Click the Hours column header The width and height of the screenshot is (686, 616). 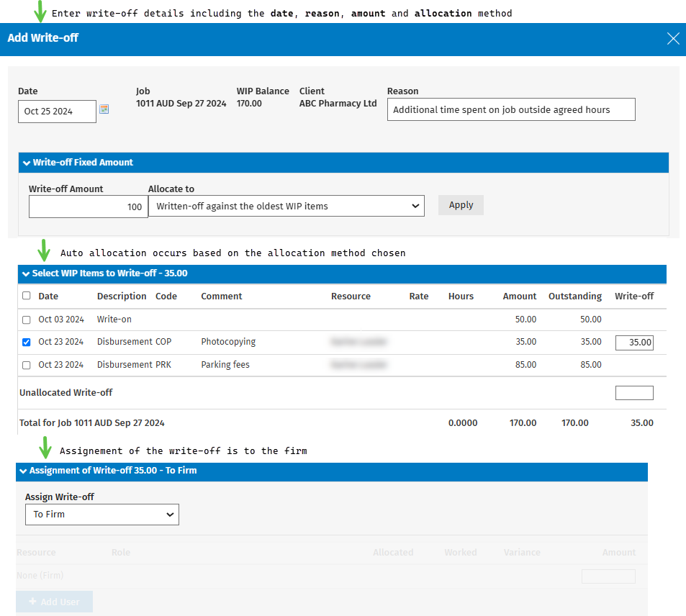click(461, 296)
